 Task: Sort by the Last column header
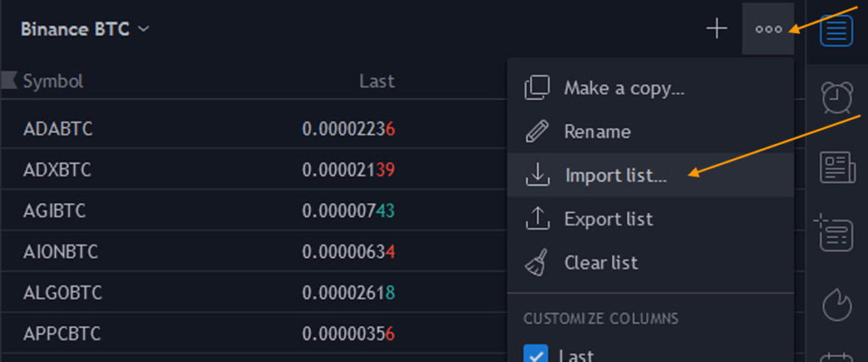(x=377, y=81)
